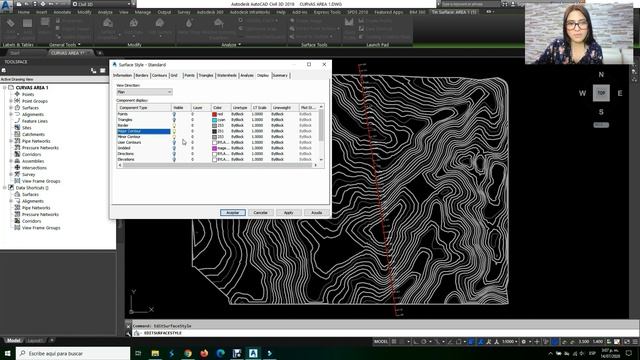Switch to the Contours tab
This screenshot has width=640, height=360.
[159, 76]
